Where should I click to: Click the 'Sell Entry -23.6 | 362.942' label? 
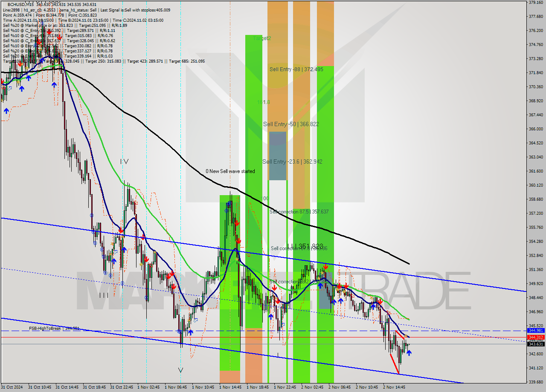[292, 161]
